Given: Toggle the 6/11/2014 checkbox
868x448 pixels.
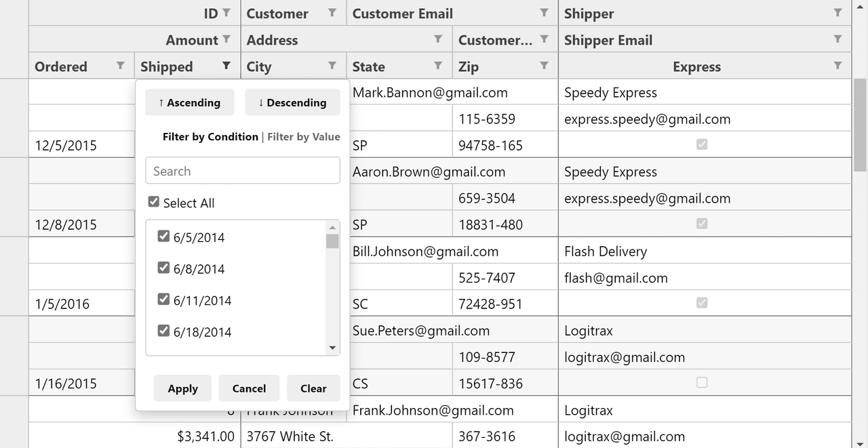Looking at the screenshot, I should pos(163,299).
